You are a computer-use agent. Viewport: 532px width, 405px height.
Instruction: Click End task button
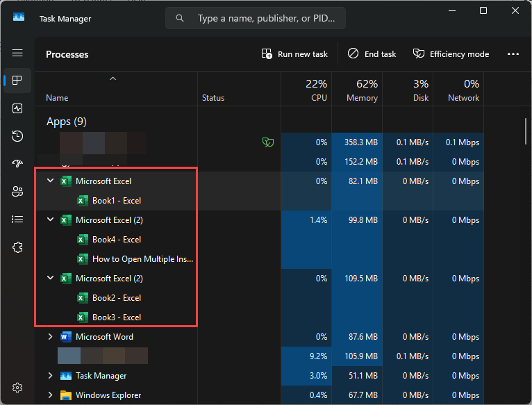[x=372, y=54]
